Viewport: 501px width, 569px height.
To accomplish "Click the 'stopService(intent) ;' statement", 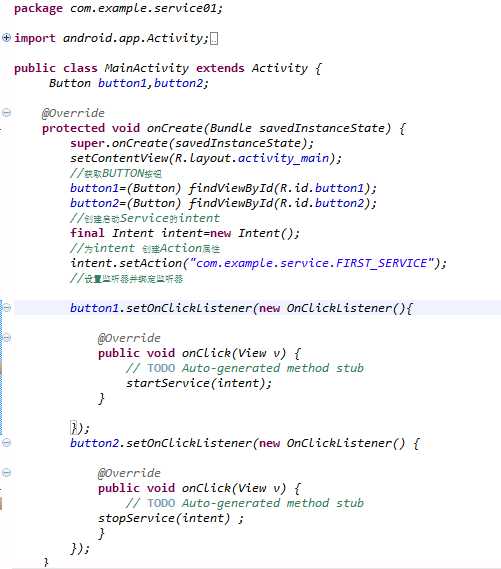I will (171, 519).
